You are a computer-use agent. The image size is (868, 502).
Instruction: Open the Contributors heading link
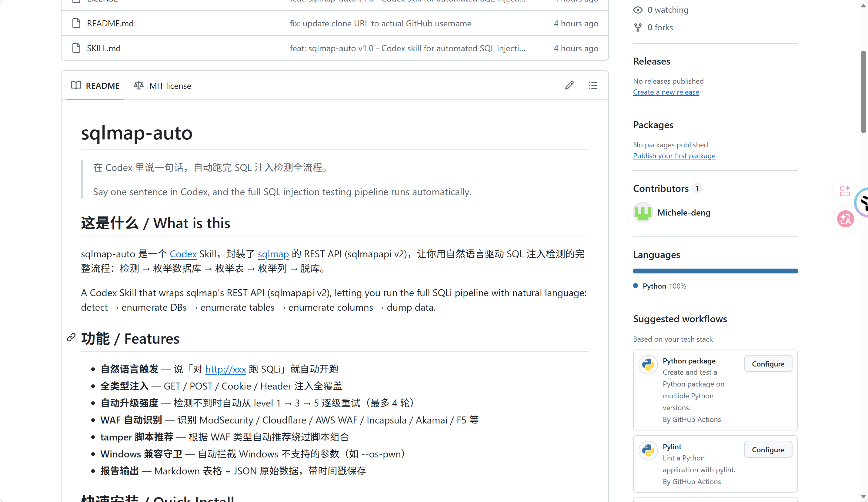[661, 188]
